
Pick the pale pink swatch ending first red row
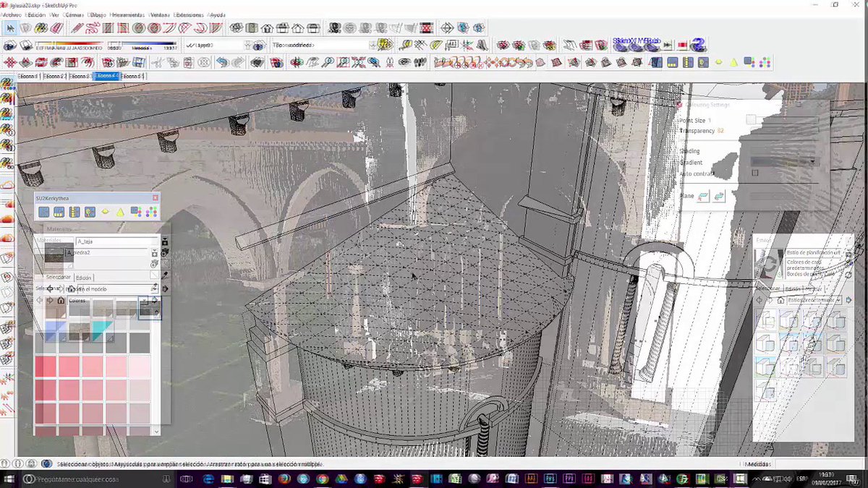(x=138, y=367)
